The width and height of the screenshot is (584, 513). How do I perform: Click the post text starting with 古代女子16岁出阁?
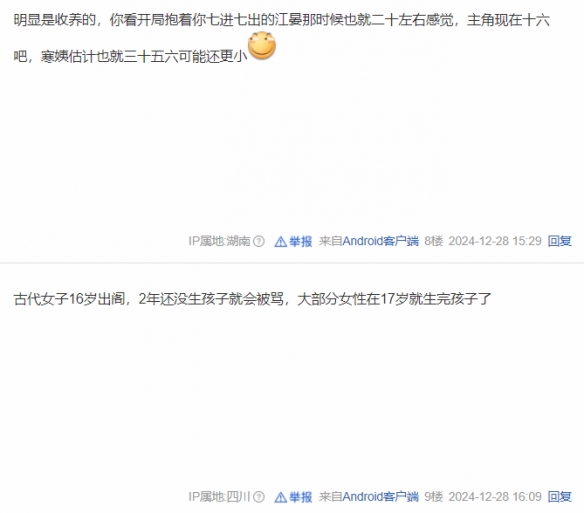tap(253, 299)
